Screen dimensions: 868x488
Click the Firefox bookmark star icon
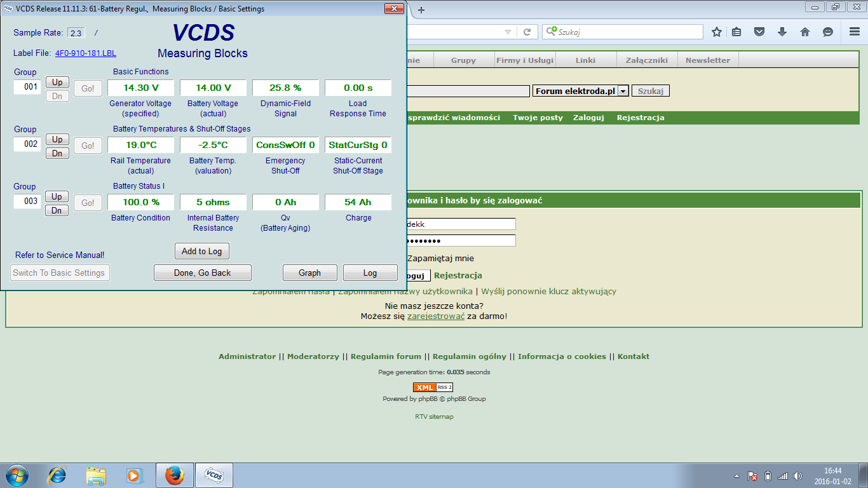(x=717, y=32)
